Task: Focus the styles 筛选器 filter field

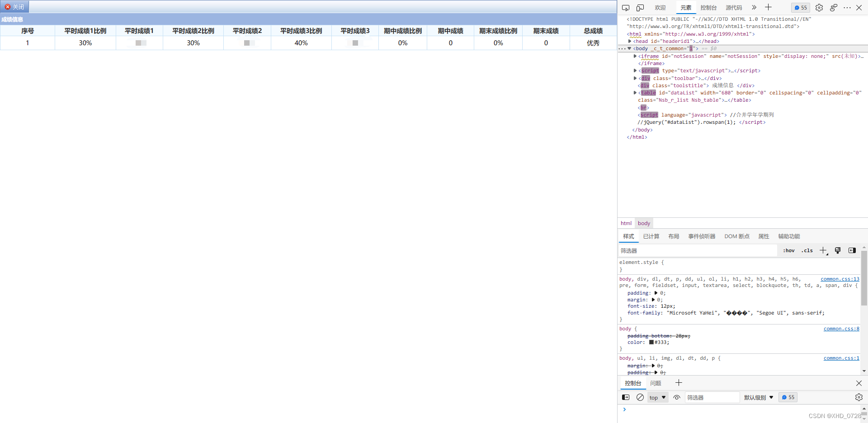Action: pyautogui.click(x=698, y=250)
